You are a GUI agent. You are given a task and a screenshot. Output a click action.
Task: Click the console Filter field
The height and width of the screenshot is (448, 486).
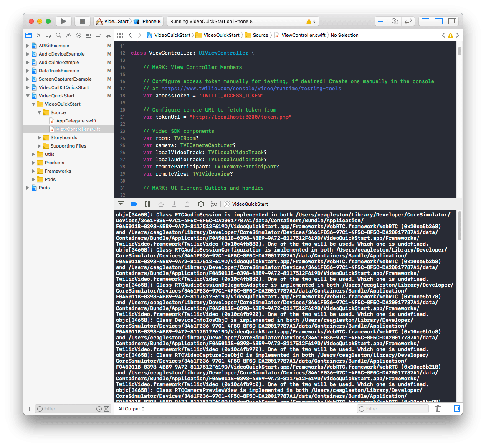pyautogui.click(x=392, y=409)
